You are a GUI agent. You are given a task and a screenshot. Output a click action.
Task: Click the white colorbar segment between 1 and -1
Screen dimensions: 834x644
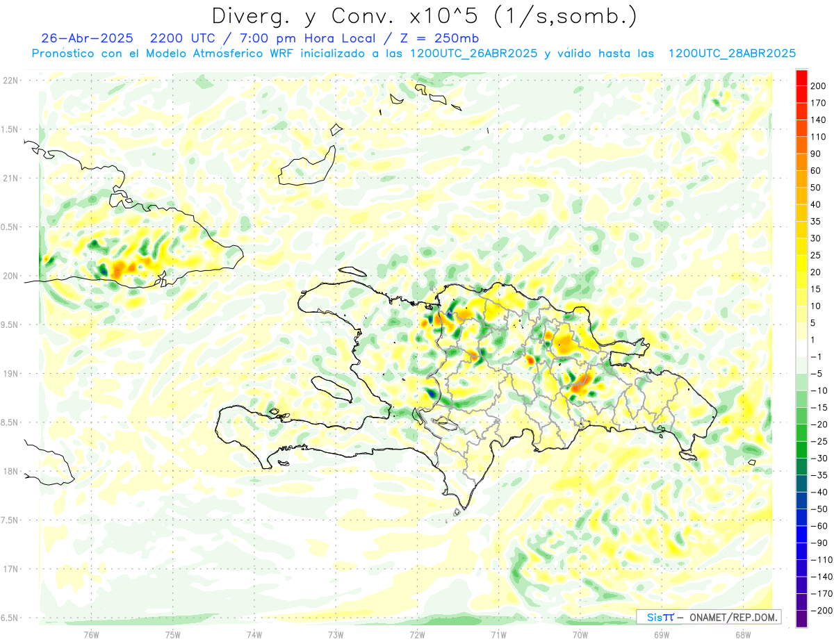click(x=802, y=348)
